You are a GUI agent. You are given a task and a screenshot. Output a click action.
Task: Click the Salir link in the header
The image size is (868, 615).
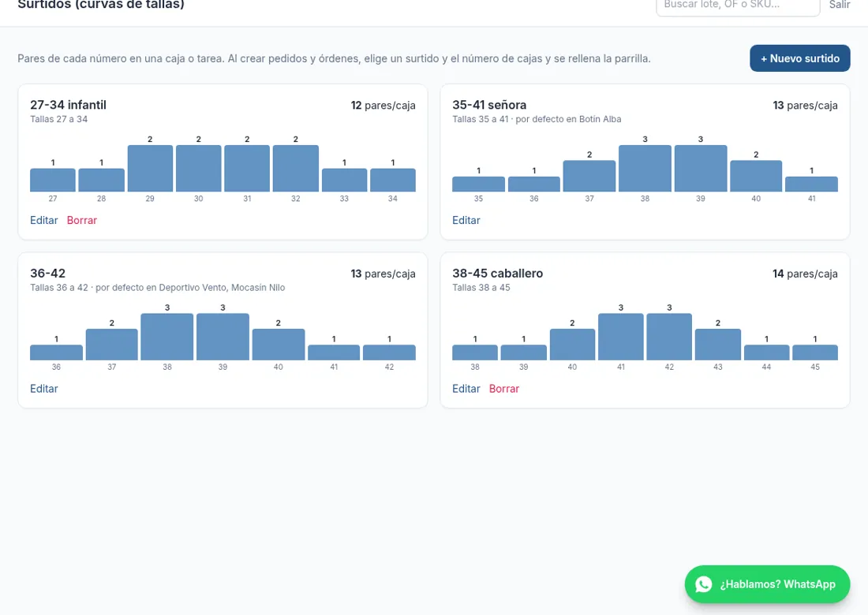coord(840,5)
